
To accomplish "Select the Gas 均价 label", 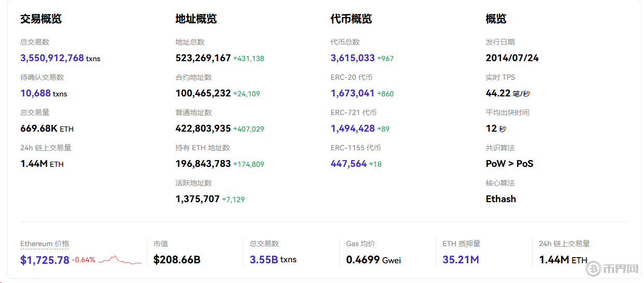I will [x=361, y=244].
